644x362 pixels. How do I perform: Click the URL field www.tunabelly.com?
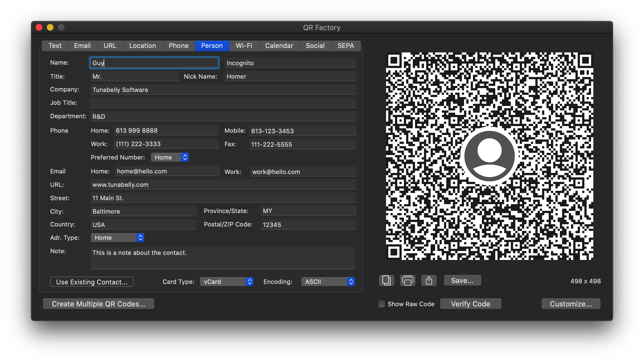coord(223,184)
